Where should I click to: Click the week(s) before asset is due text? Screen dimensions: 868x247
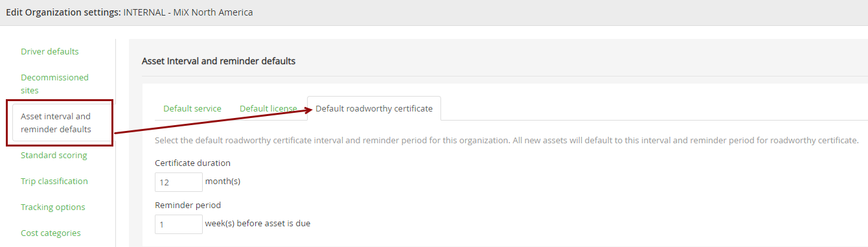258,224
